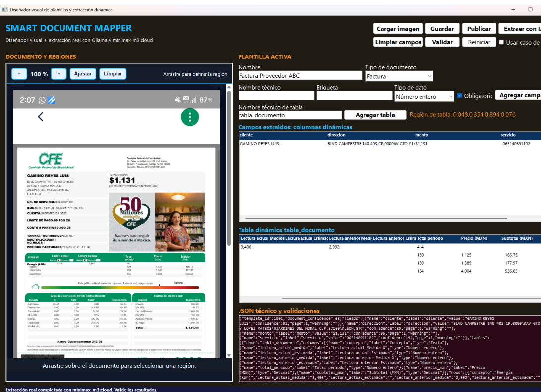Click the Total periodo column header
This screenshot has width=541, height=392.
pos(430,238)
